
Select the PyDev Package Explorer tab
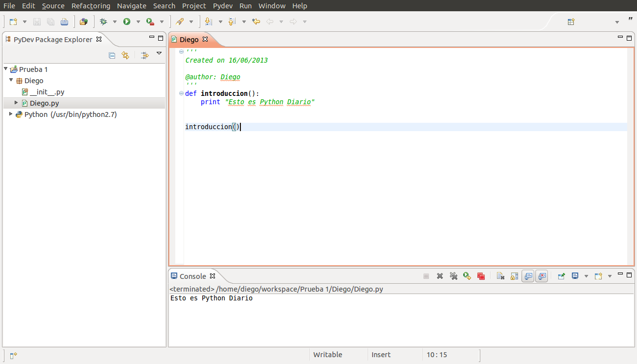tap(53, 40)
